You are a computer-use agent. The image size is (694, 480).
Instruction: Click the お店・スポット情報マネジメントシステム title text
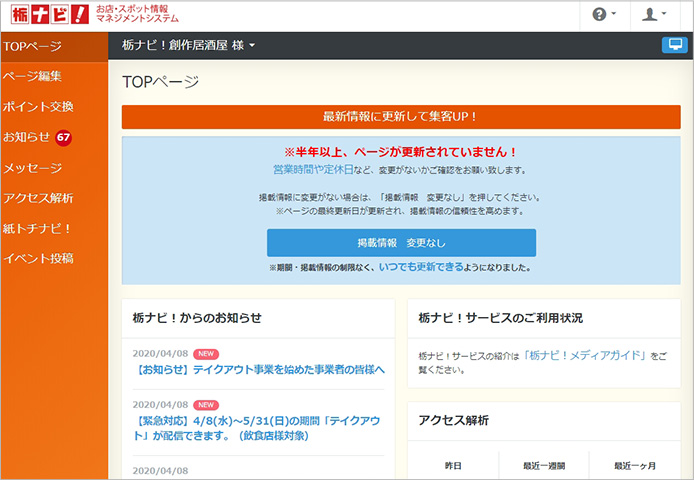click(137, 14)
